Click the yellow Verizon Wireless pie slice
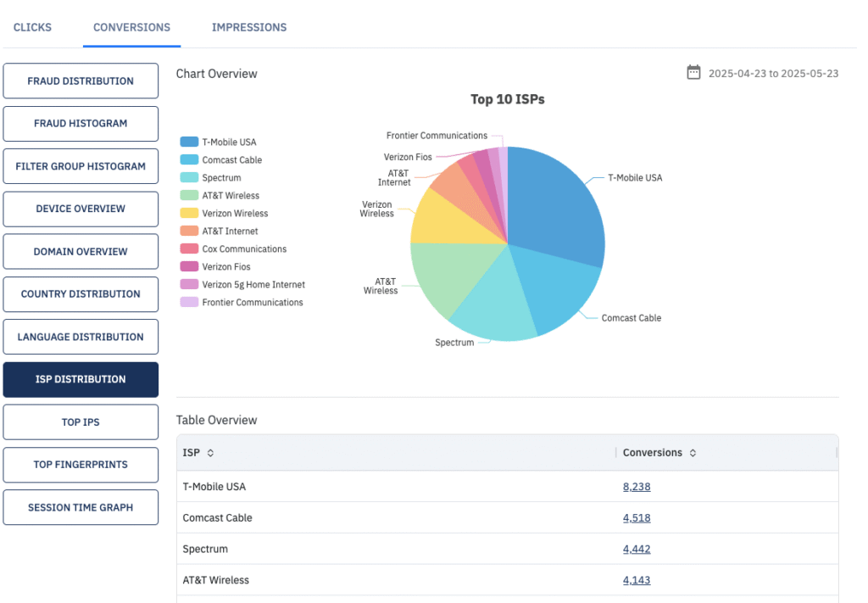This screenshot has height=603, width=868. click(x=451, y=221)
